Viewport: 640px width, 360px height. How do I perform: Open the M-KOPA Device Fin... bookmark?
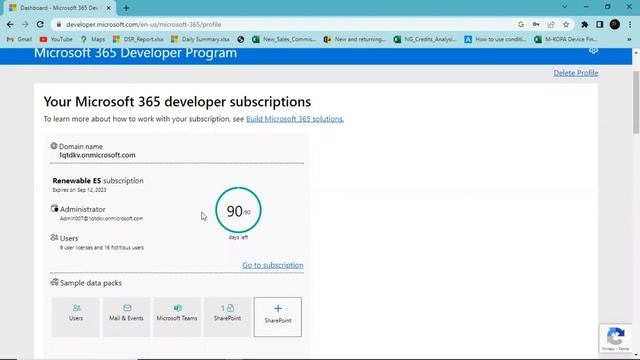tap(566, 39)
